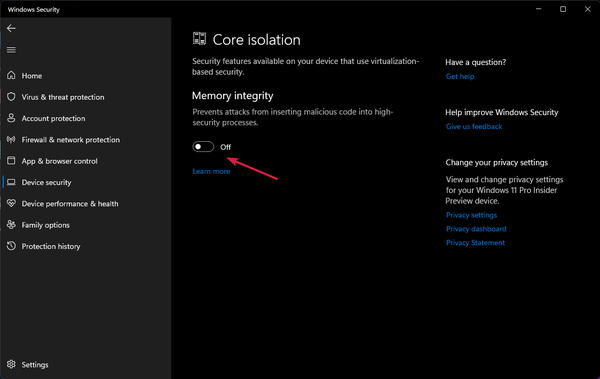Click Give us feedback link

coord(474,127)
